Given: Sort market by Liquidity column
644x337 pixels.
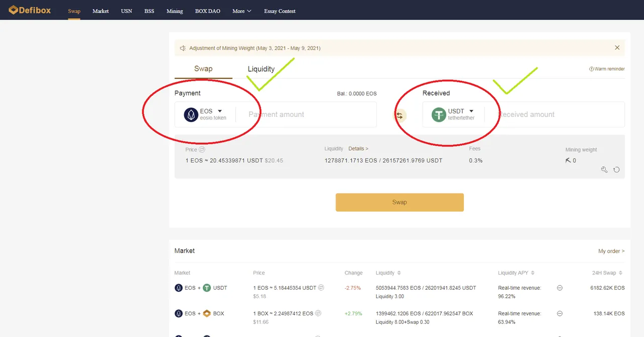Looking at the screenshot, I should [399, 273].
